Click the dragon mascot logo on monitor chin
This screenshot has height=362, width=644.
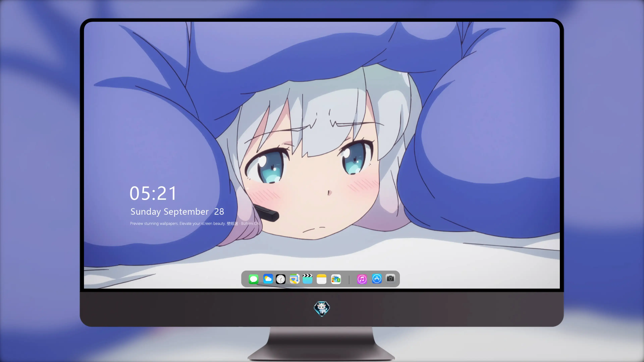[322, 309]
